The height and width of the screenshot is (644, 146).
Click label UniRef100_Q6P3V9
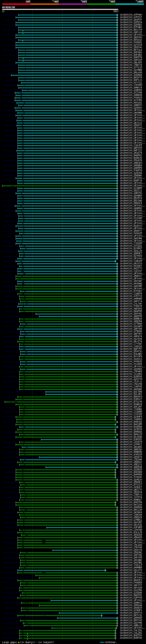131,148
